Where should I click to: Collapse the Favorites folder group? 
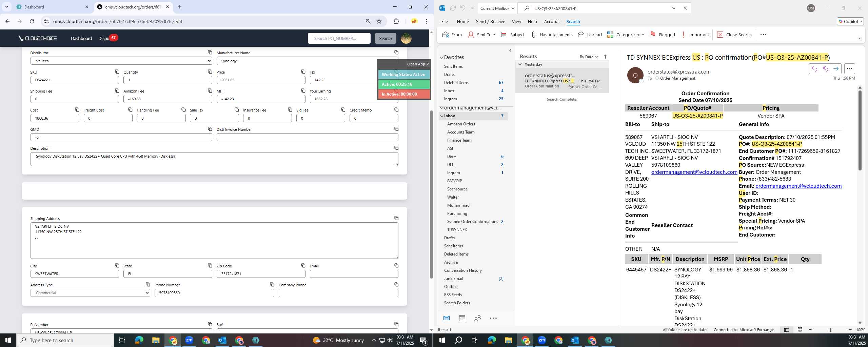pyautogui.click(x=442, y=58)
